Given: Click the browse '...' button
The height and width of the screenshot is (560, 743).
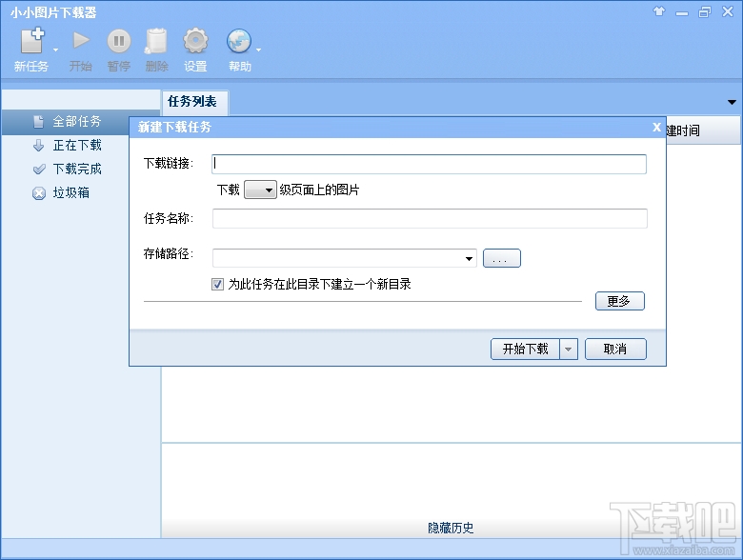Looking at the screenshot, I should (501, 258).
